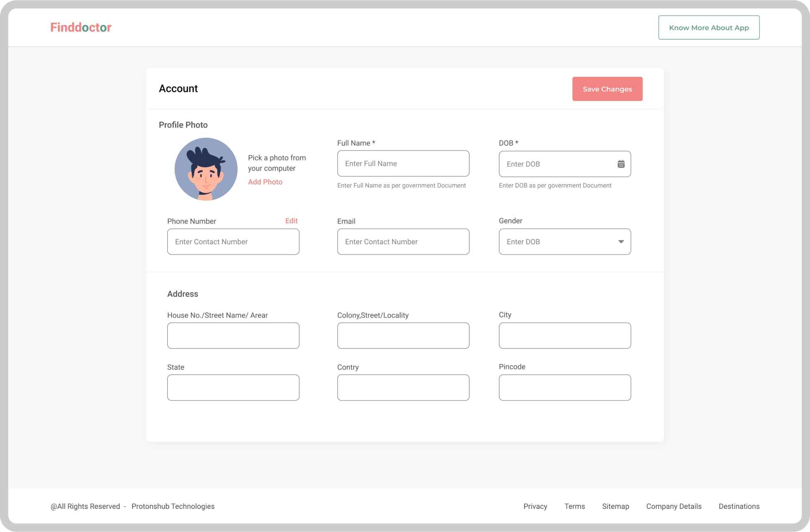Click the House No./Street Name field
810x532 pixels.
[x=233, y=336]
